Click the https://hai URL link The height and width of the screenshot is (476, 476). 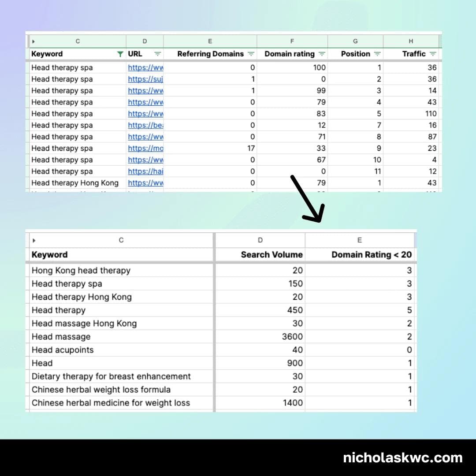145,171
